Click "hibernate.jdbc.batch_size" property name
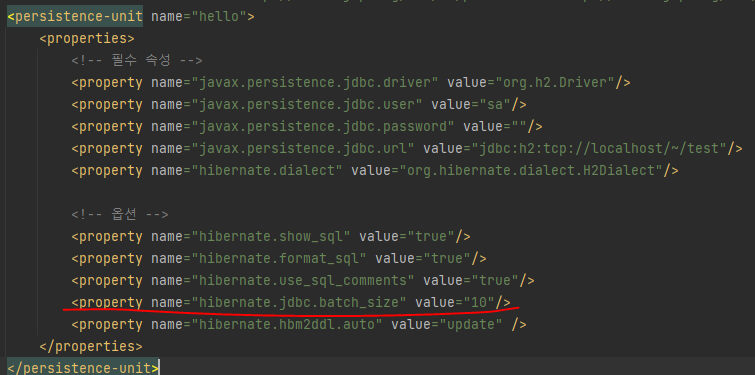Screen dimensions: 755x375 pyautogui.click(x=299, y=303)
